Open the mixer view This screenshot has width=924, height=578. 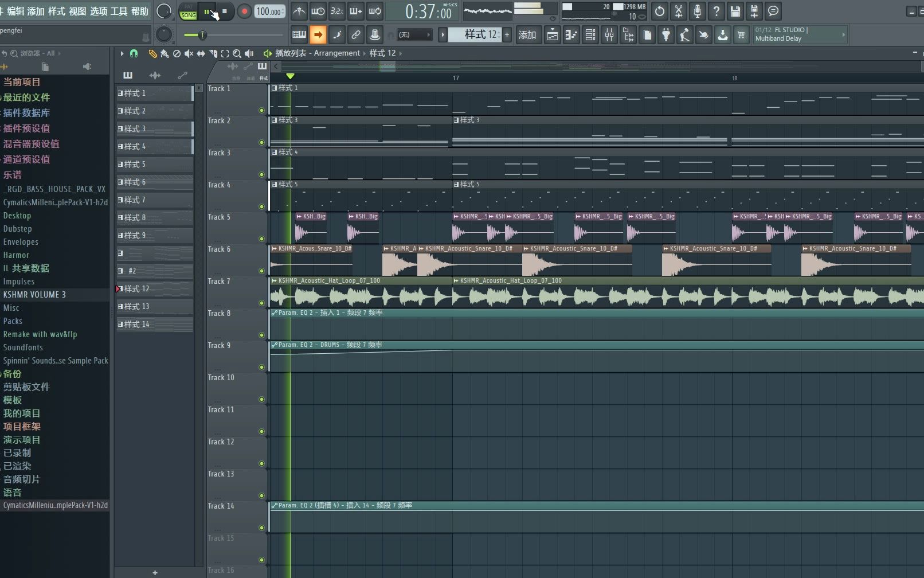point(609,35)
